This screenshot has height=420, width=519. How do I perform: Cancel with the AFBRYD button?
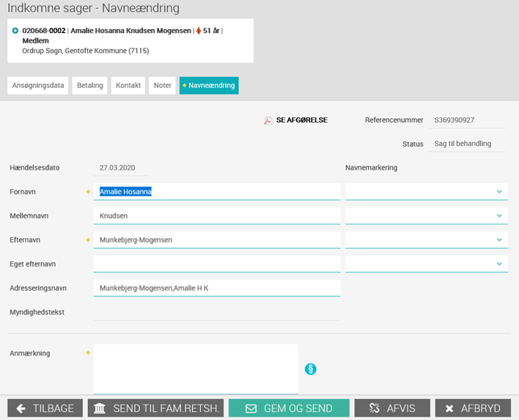(473, 408)
